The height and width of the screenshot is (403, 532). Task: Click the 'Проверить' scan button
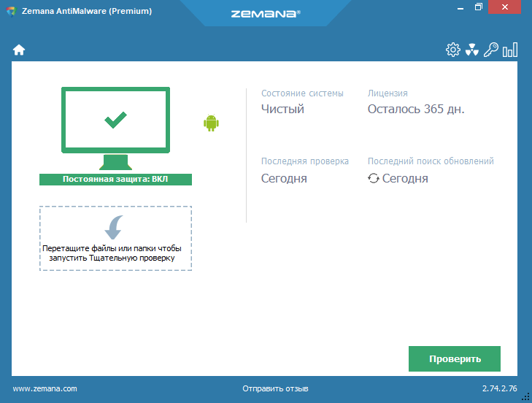(x=455, y=359)
